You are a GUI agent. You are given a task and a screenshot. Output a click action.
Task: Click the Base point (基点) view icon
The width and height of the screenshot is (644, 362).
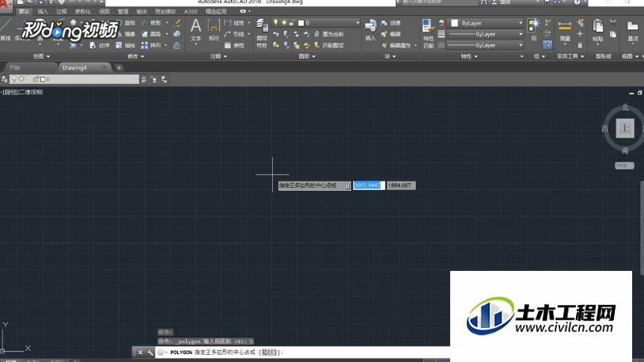pos(632,31)
